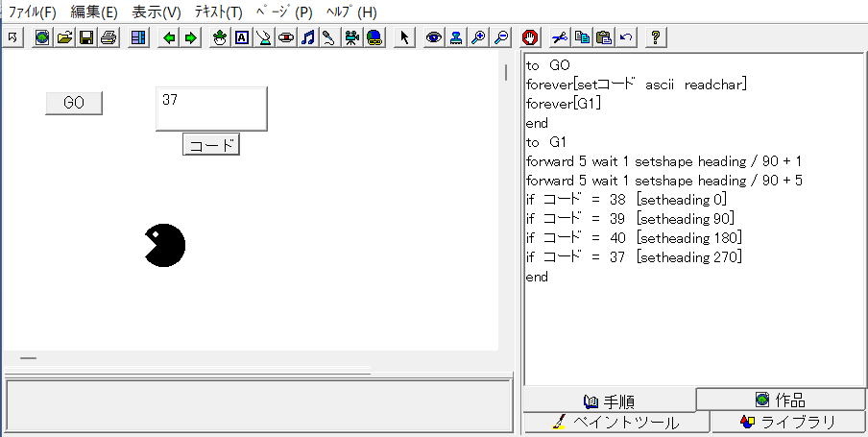Image resolution: width=868 pixels, height=437 pixels.
Task: Switch to the ペイントツール tab
Action: (616, 423)
